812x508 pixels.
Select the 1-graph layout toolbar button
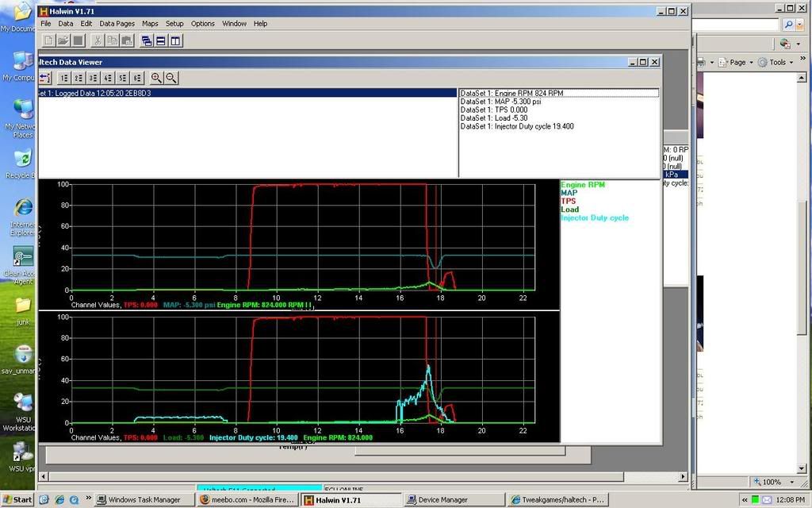click(x=63, y=78)
